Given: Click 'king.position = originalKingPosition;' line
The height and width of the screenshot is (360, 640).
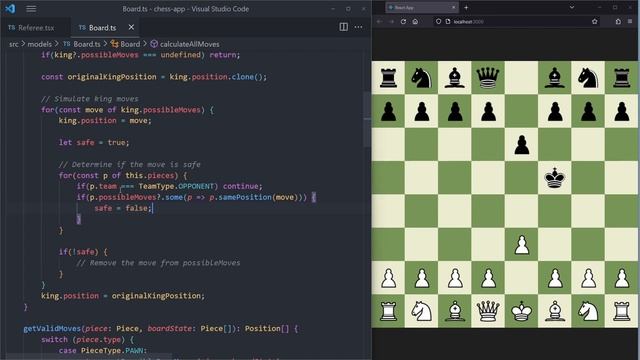Looking at the screenshot, I should (122, 296).
